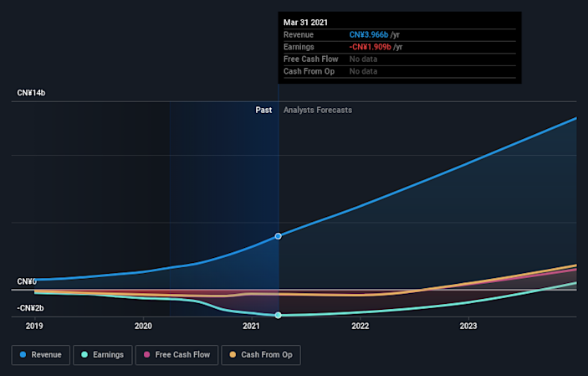Click the 2022 x-axis label

coord(360,326)
